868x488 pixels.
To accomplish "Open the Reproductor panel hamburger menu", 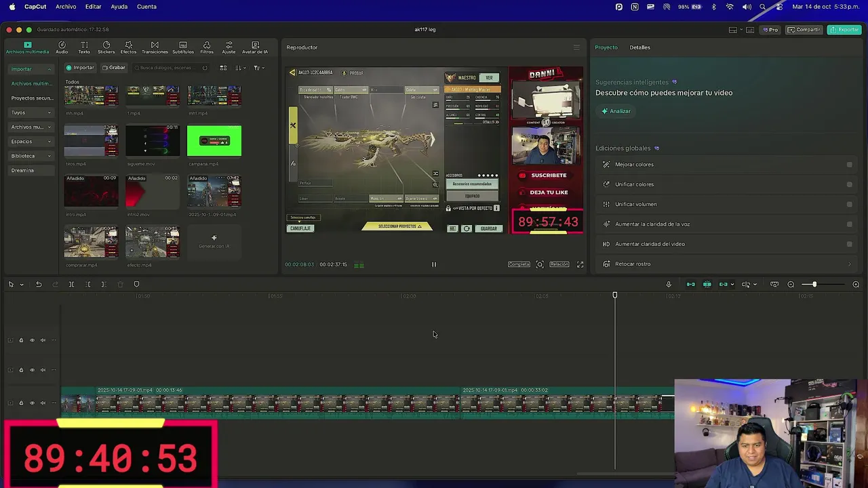I will coord(576,47).
